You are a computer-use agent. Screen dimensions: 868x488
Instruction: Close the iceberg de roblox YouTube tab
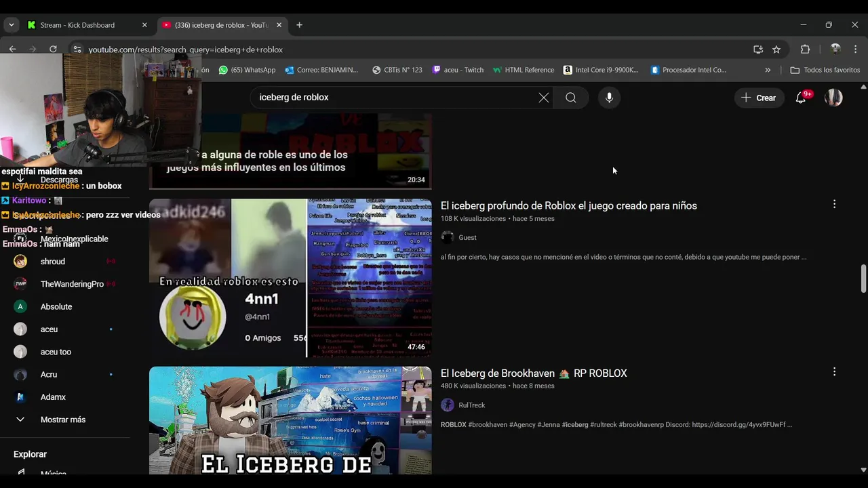tap(279, 25)
